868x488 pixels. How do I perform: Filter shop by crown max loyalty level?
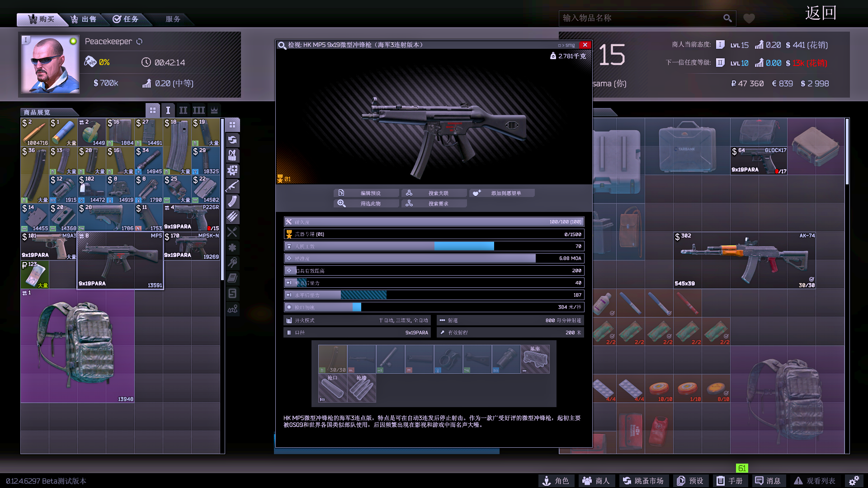tap(214, 110)
